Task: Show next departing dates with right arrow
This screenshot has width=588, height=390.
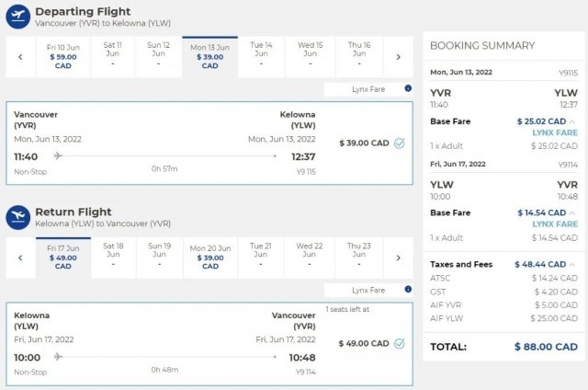Action: coord(398,57)
